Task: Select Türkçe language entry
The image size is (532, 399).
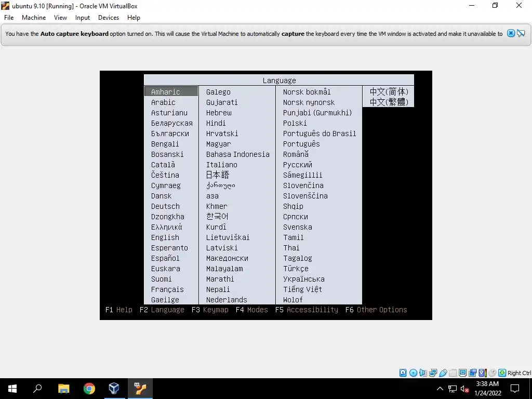Action: [296, 269]
